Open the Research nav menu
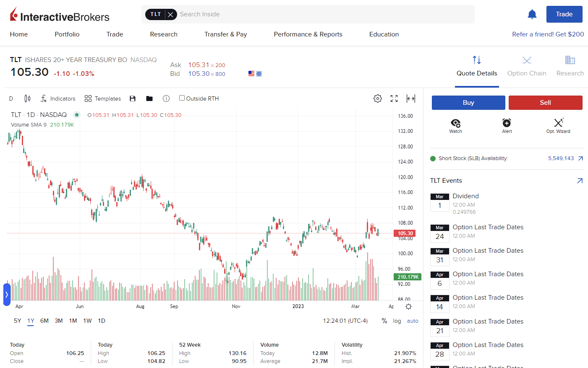This screenshot has height=368, width=588. tap(164, 34)
